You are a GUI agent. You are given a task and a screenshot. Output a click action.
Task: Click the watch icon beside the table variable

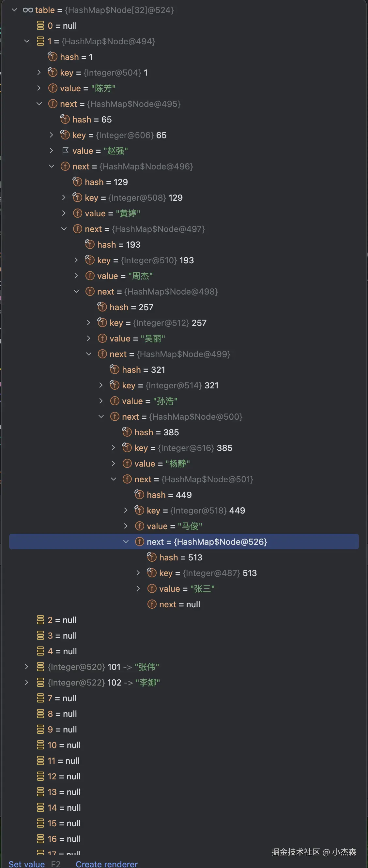tap(28, 10)
